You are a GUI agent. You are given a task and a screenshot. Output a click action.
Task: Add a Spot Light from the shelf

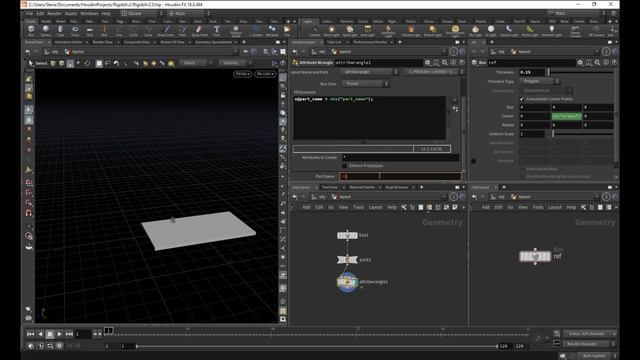(x=350, y=31)
